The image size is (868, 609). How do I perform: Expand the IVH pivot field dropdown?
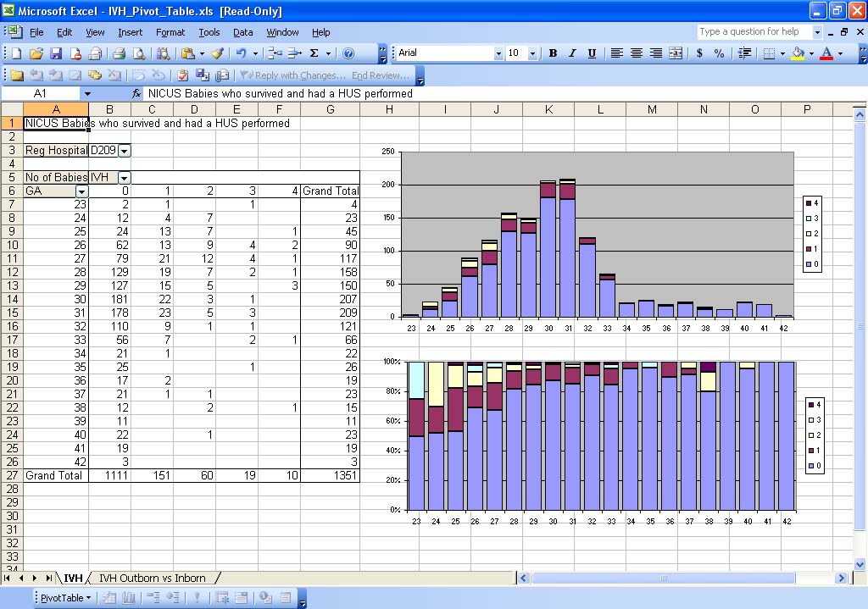click(125, 178)
